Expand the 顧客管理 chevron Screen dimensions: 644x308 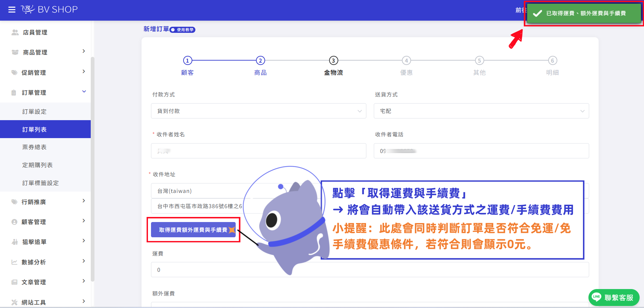point(84,221)
